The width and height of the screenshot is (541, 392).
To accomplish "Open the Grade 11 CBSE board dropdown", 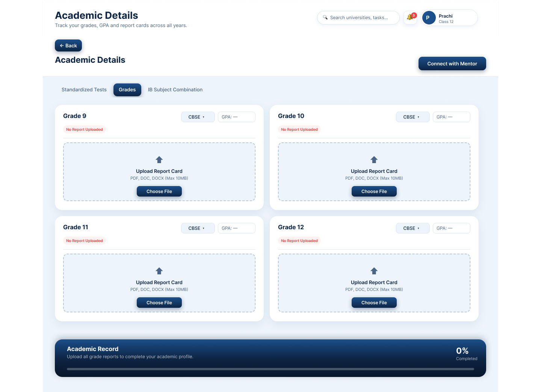I will click(x=198, y=228).
